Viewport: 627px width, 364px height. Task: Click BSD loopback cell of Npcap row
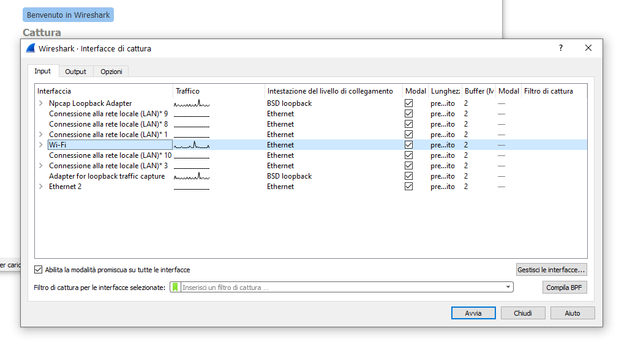(x=289, y=103)
